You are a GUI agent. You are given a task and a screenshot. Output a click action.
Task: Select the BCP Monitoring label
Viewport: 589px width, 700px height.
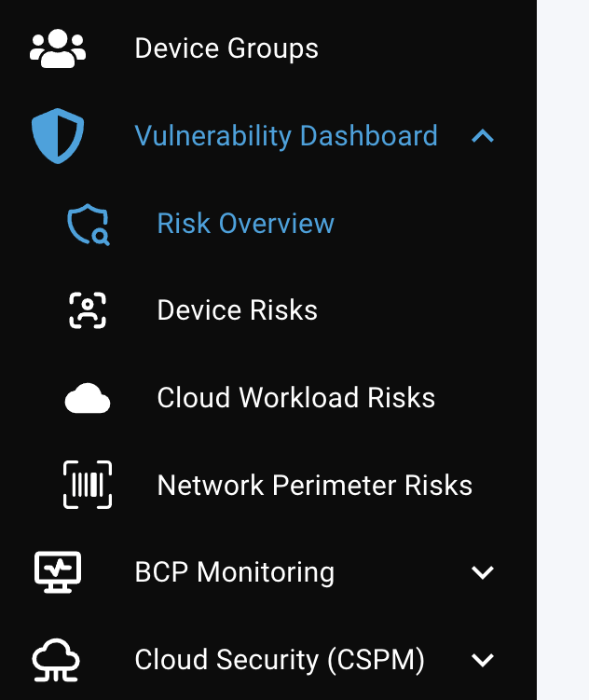[234, 572]
